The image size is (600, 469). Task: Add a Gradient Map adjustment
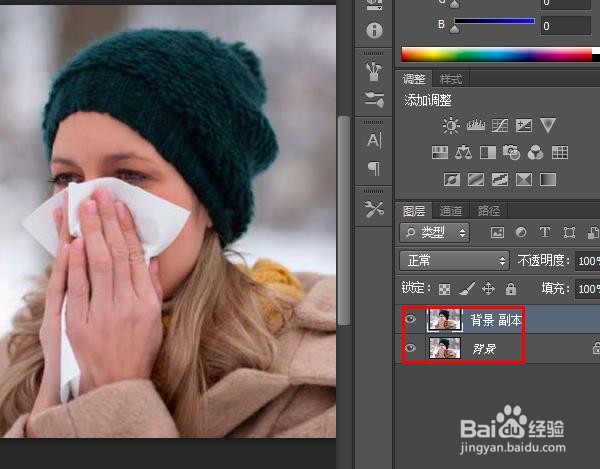[548, 179]
